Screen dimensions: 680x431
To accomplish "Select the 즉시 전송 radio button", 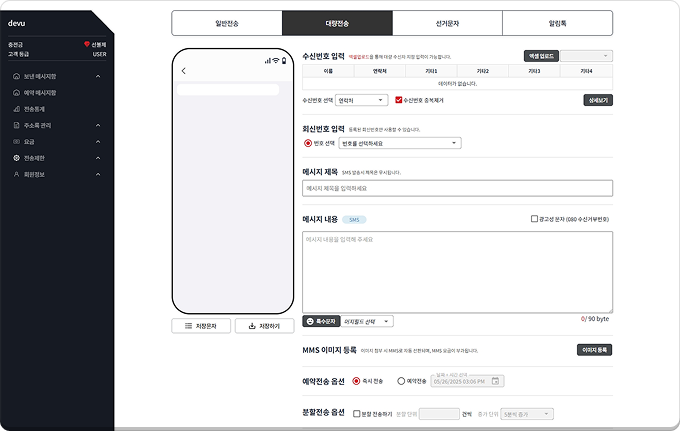I will [356, 381].
